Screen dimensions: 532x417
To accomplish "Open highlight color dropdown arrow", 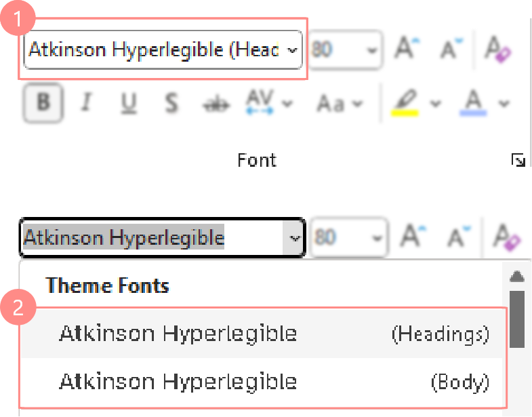I will (435, 103).
